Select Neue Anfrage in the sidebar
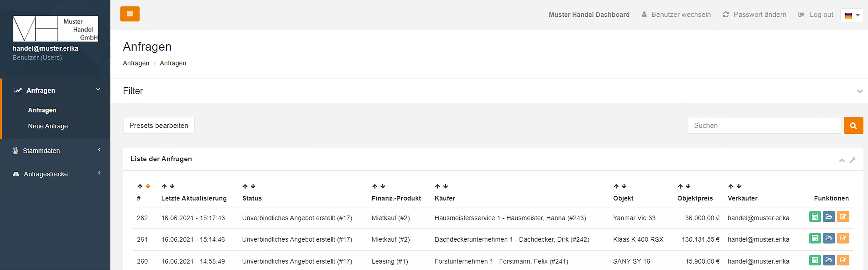The height and width of the screenshot is (270, 868). (48, 126)
